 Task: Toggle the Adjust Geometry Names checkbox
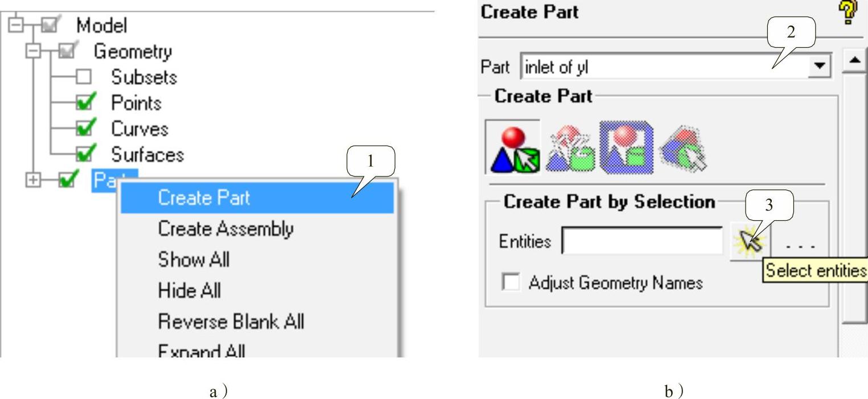511,282
